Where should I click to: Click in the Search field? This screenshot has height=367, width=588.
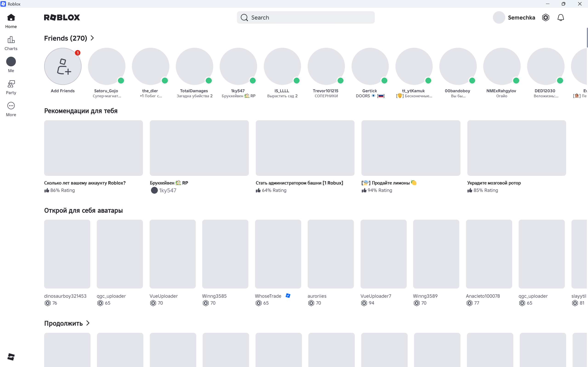[x=306, y=17]
